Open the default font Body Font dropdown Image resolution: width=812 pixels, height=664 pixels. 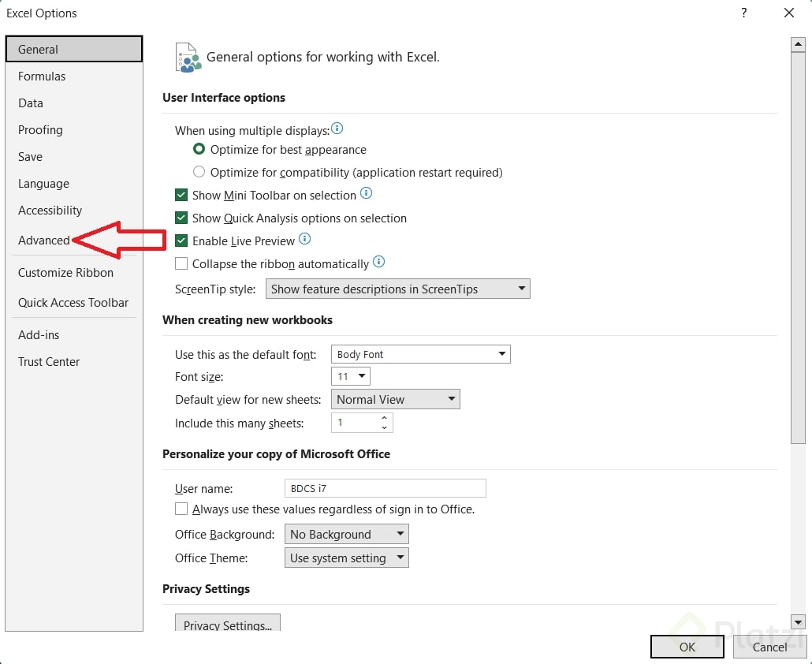[420, 354]
